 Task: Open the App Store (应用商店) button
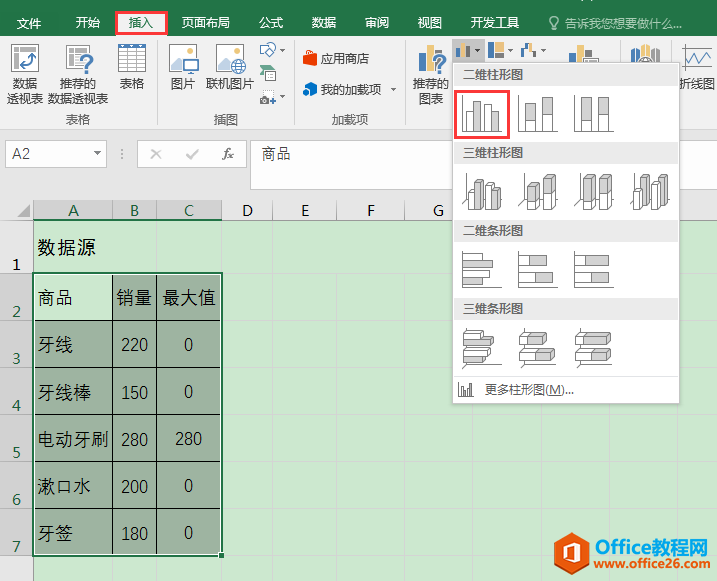336,59
